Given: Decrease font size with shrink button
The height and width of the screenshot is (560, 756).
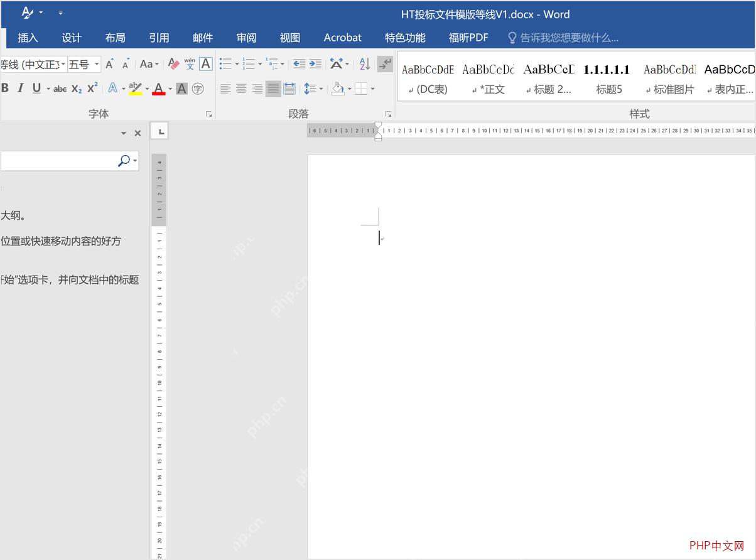Looking at the screenshot, I should pos(126,64).
